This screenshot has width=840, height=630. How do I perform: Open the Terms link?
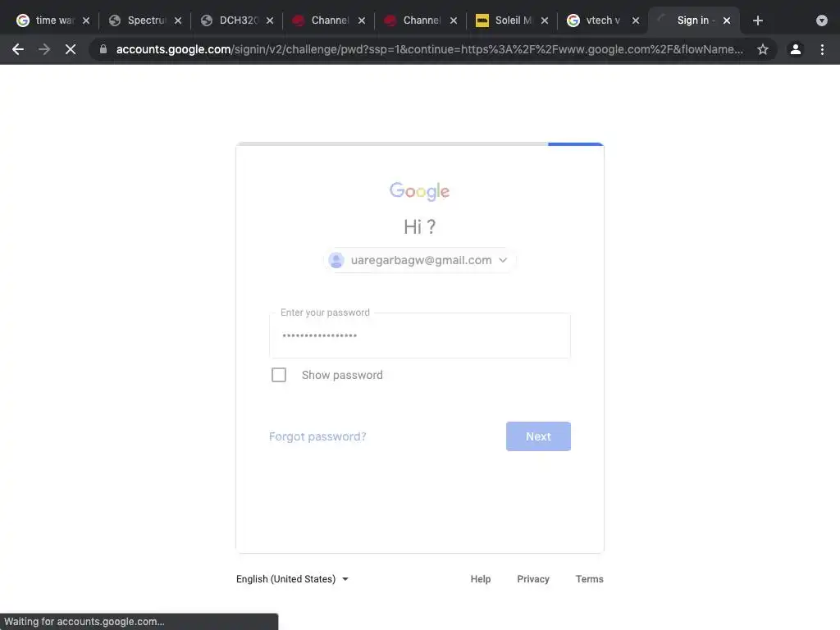tap(589, 579)
